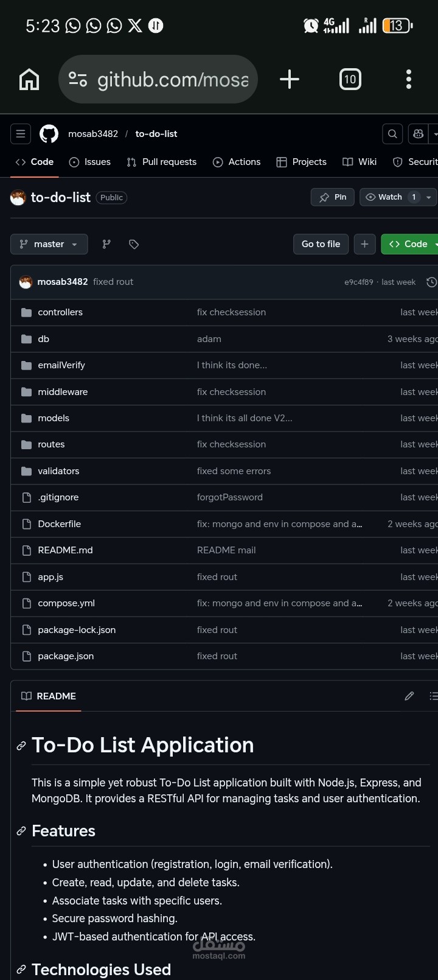Click the repository owner avatar beside to-do-list
Screen dimensions: 438x980
[18, 197]
